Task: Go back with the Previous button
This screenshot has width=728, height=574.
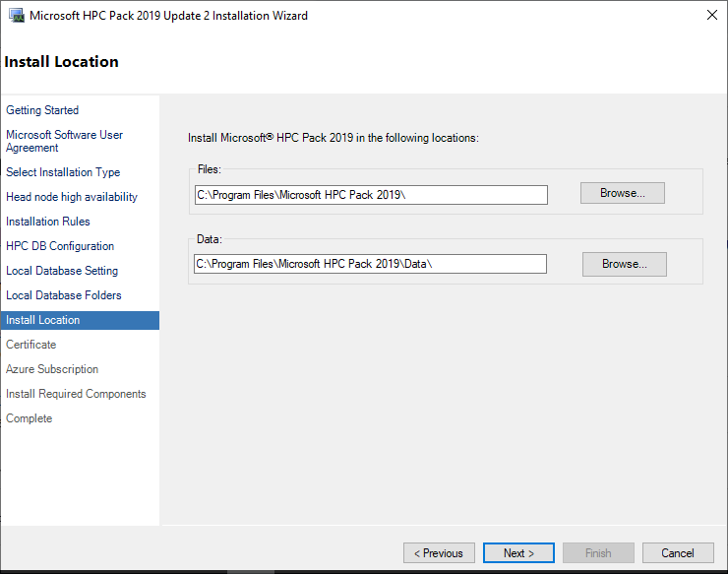Action: pos(439,553)
